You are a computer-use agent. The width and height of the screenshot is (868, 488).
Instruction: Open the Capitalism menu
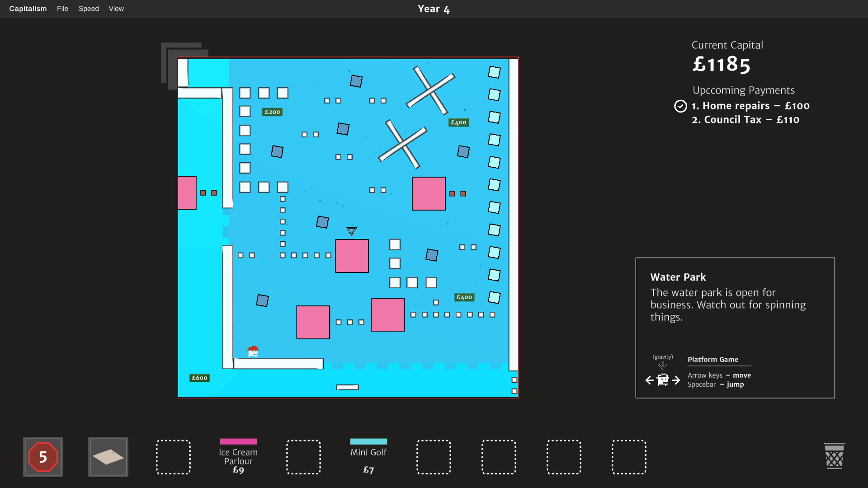pyautogui.click(x=28, y=9)
